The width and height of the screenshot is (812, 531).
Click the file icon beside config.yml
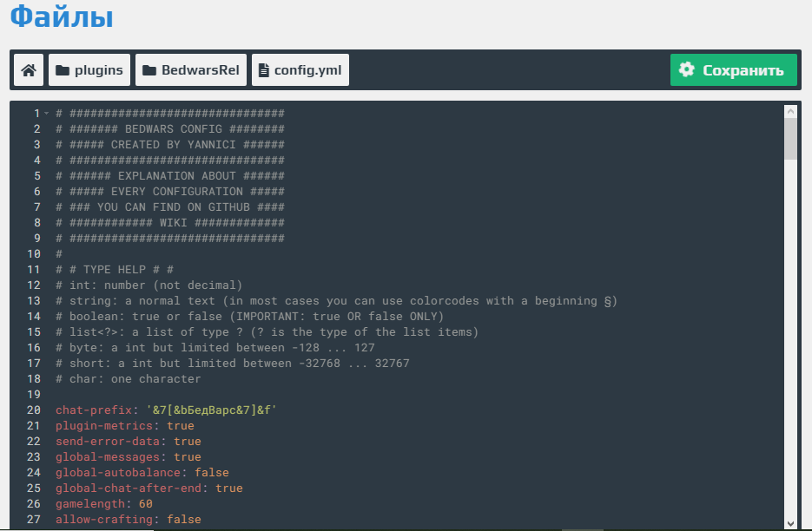coord(264,70)
